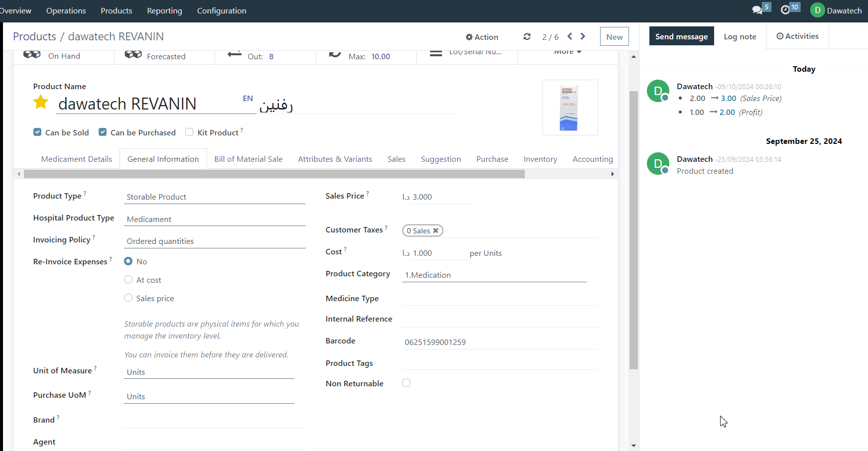
Task: Open the activities clock icon with badge 10
Action: point(785,10)
